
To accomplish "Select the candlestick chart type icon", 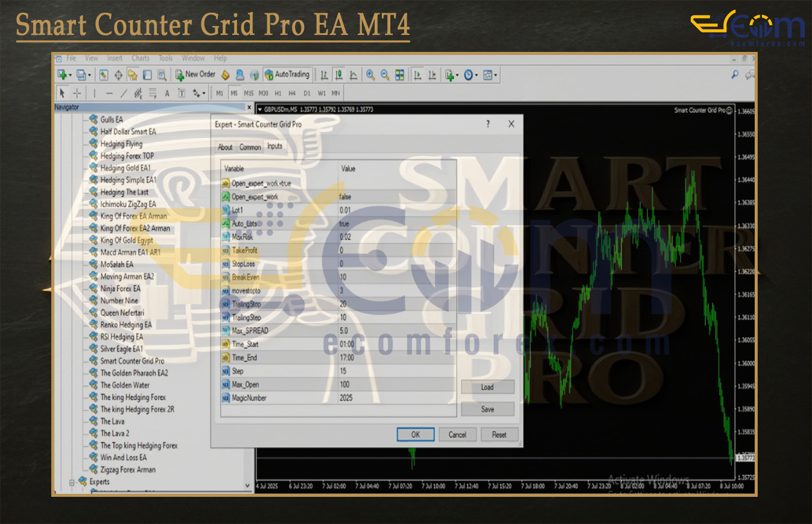I will click(339, 75).
